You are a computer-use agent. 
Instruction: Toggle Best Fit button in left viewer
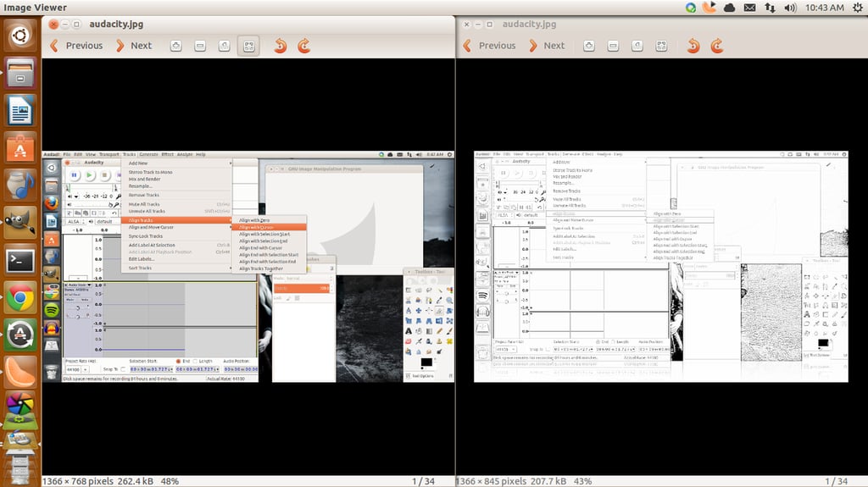(x=248, y=46)
